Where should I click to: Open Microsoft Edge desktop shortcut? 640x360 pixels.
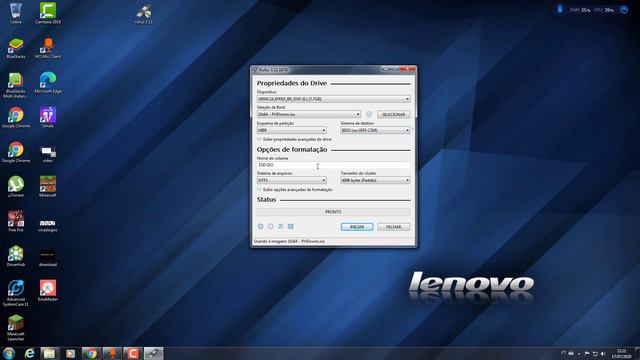[x=48, y=83]
